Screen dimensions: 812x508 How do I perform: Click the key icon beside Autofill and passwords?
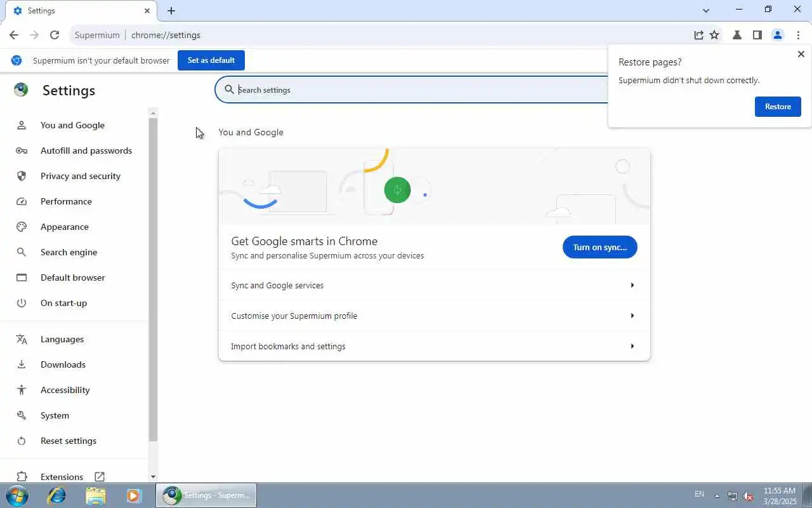(22, 150)
